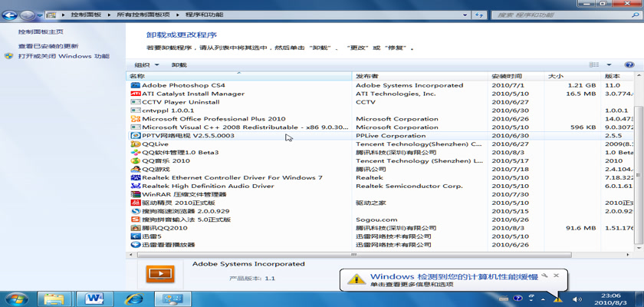Click the volume speaker icon in system tray
Viewport: 644px width, 307px height.
[577, 299]
